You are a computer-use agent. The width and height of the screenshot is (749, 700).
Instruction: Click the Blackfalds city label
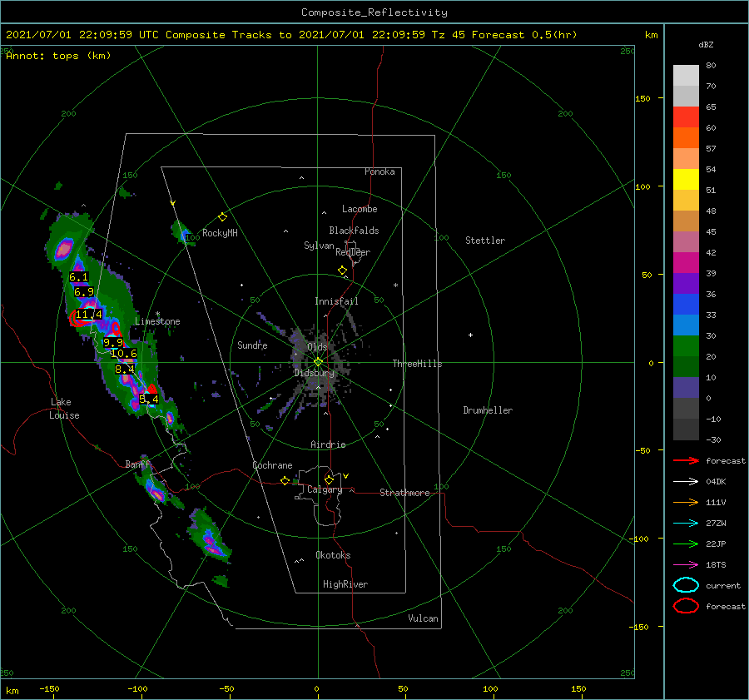tap(354, 231)
